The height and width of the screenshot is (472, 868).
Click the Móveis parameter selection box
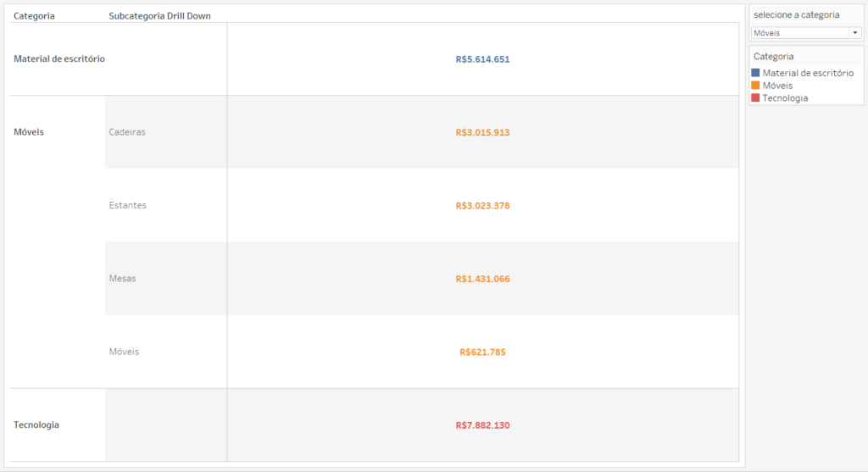pyautogui.click(x=799, y=33)
